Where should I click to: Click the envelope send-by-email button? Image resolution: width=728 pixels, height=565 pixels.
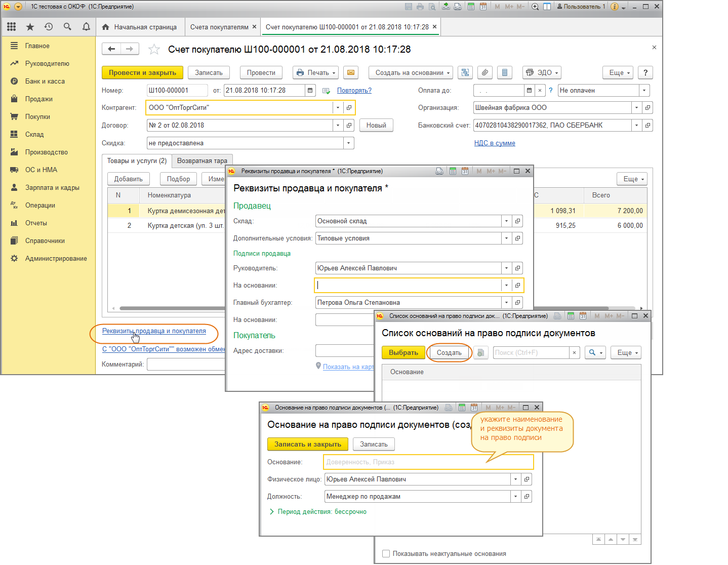350,72
